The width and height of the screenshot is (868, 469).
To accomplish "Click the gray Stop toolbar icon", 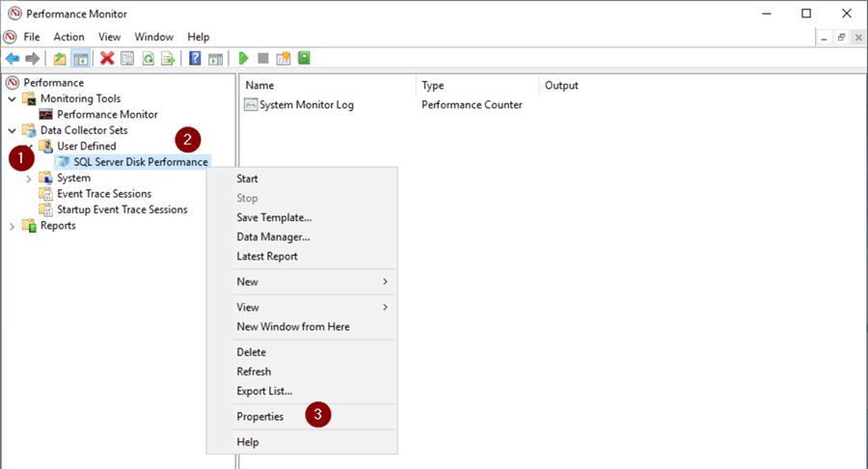I will click(x=263, y=58).
